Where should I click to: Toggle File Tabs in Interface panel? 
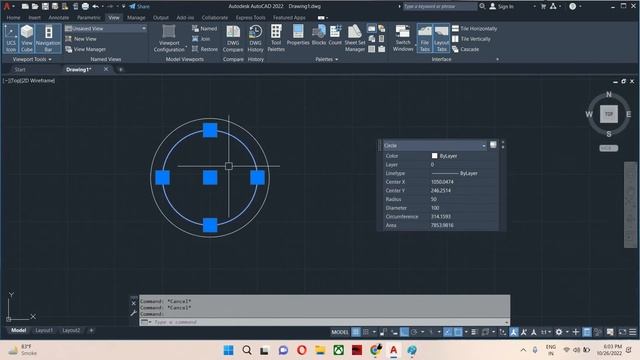[424, 38]
